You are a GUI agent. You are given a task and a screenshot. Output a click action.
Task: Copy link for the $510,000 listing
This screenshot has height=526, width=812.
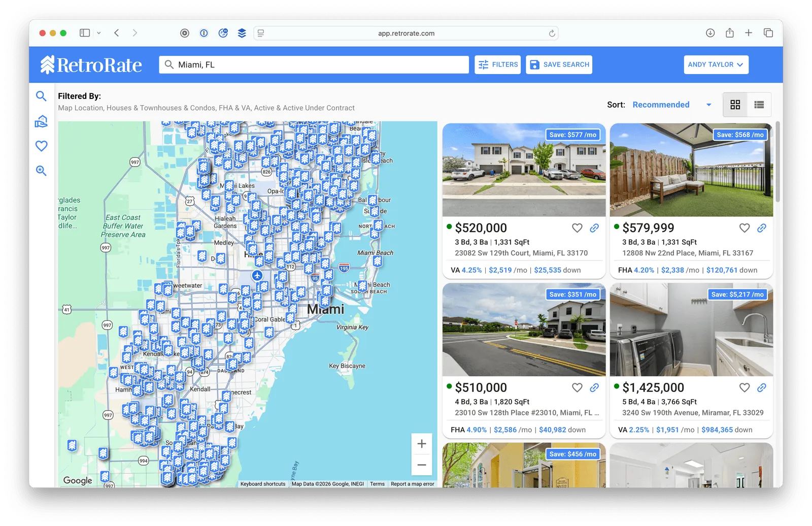click(594, 387)
